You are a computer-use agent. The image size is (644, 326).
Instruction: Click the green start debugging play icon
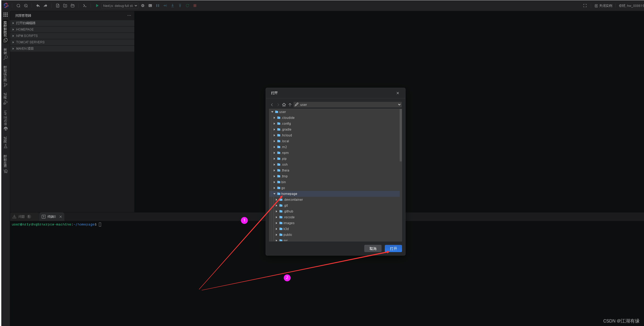point(97,6)
